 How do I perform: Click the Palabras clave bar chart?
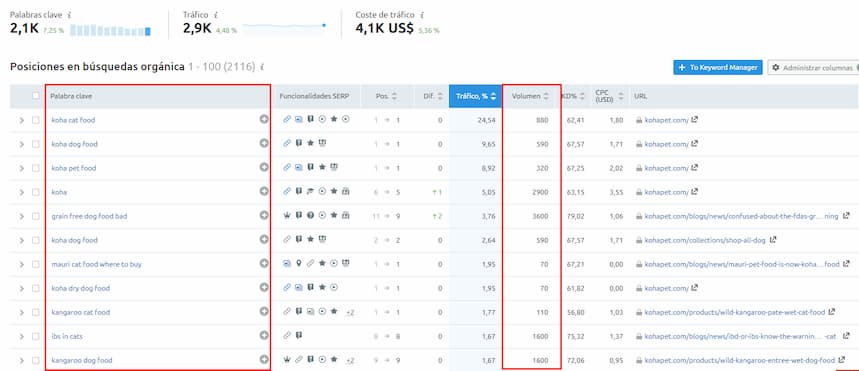pyautogui.click(x=110, y=30)
